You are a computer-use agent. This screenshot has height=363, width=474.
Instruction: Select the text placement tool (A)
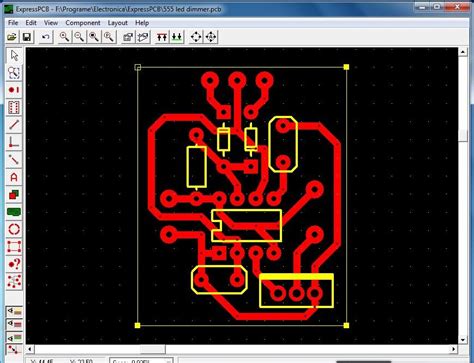14,177
